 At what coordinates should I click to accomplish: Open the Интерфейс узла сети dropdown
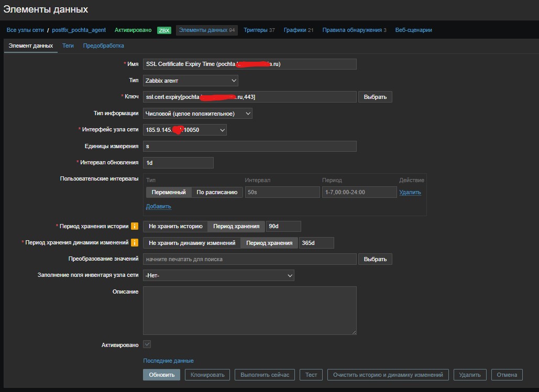point(184,130)
